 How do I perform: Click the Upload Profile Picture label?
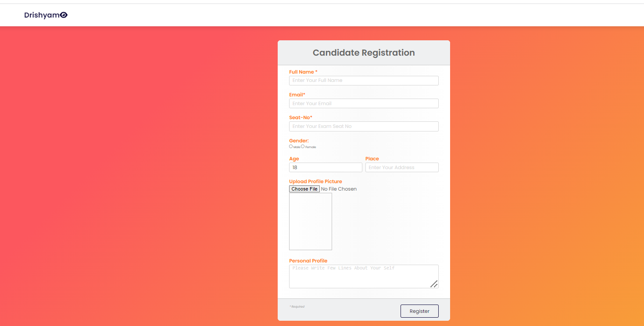tap(315, 181)
